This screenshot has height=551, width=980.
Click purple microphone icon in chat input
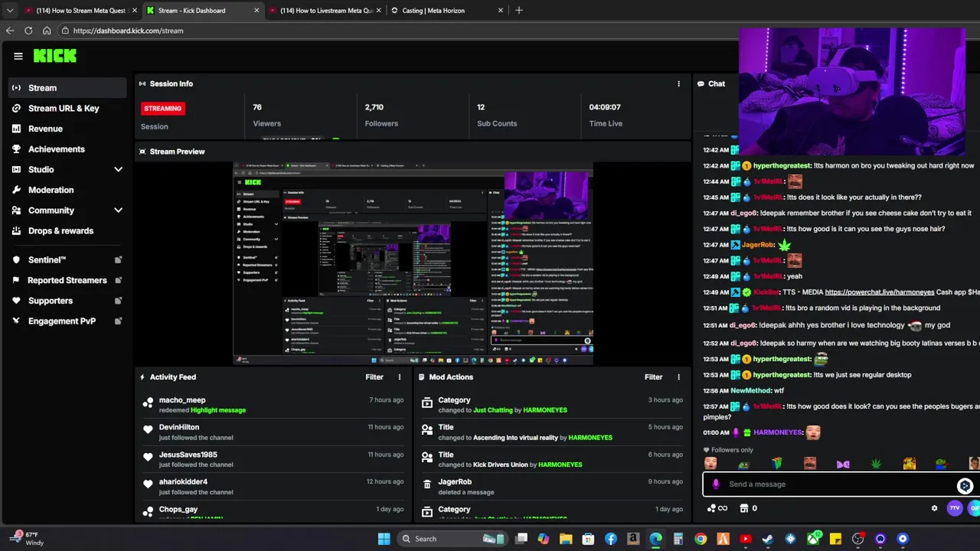716,484
